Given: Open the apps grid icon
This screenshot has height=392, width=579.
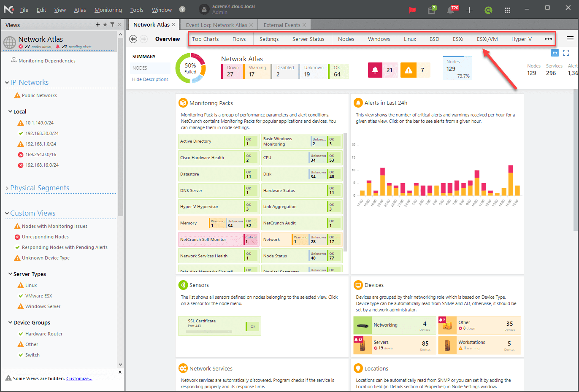Looking at the screenshot, I should click(x=507, y=10).
